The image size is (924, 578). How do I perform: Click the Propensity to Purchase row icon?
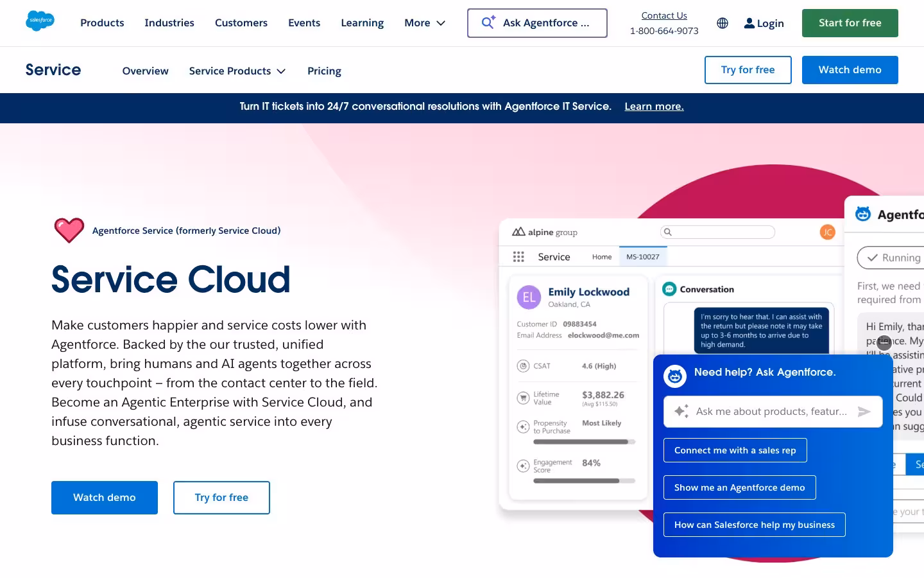pyautogui.click(x=523, y=426)
